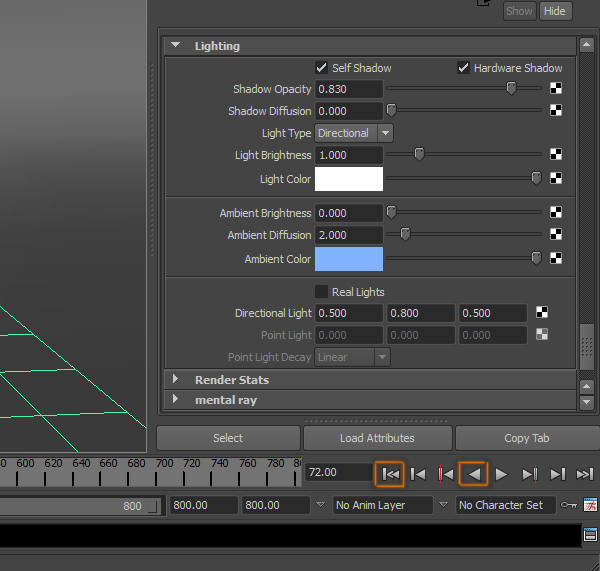The width and height of the screenshot is (600, 571).
Task: Jump to previous keyframe
Action: 447,474
